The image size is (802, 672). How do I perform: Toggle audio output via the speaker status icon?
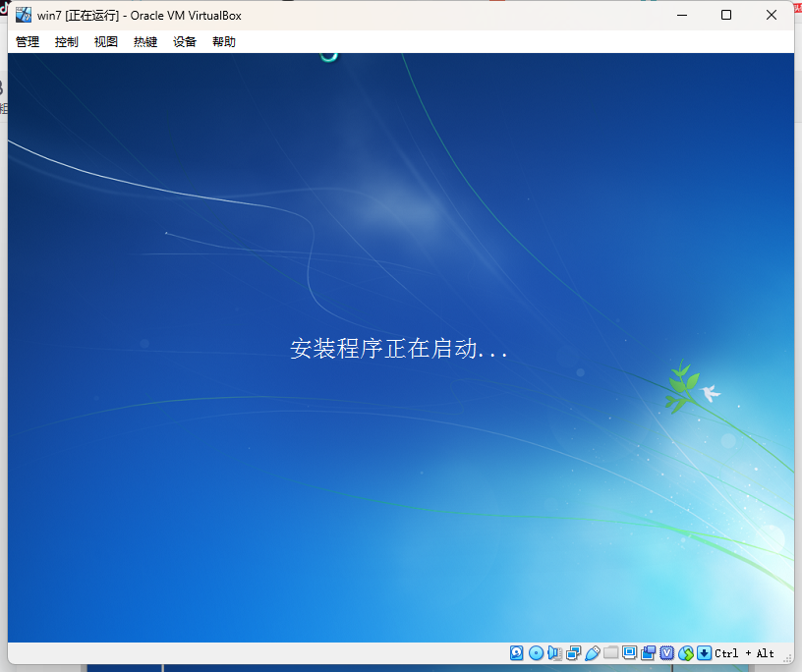[554, 652]
